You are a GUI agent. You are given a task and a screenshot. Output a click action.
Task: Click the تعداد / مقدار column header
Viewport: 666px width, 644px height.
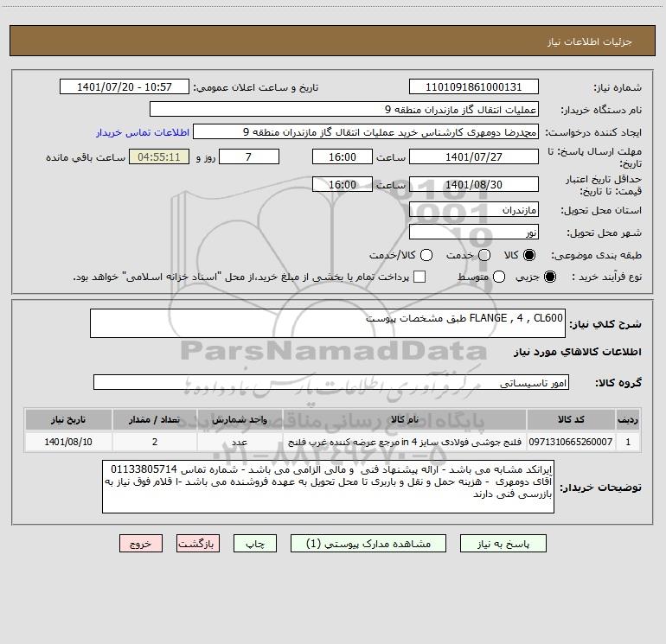point(155,419)
